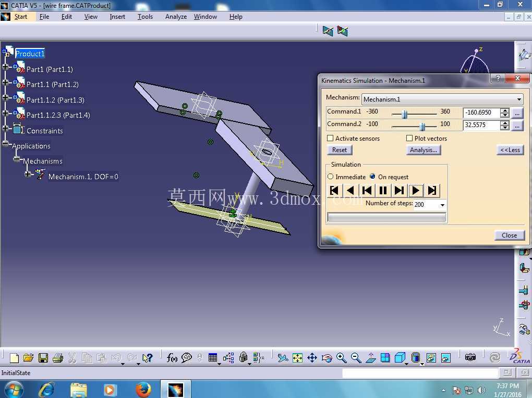This screenshot has height=398, width=532.
Task: Collapse the Applications tree node
Action: coord(5,143)
